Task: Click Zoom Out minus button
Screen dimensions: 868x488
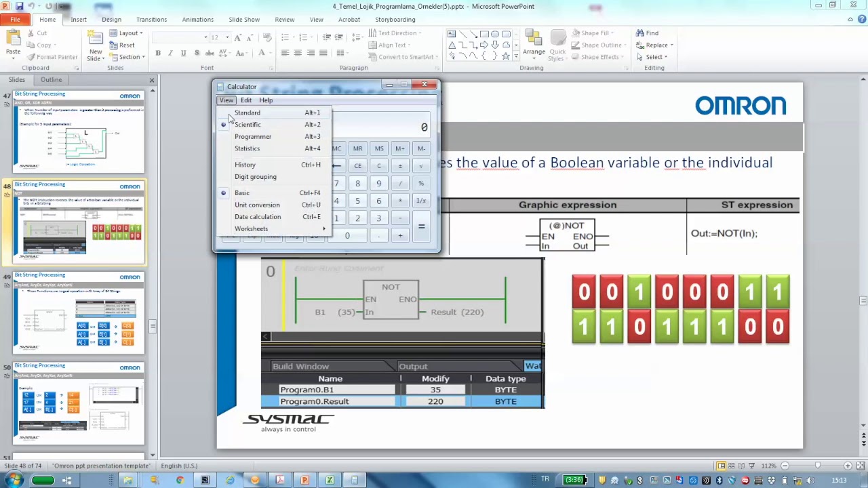Action: pyautogui.click(x=785, y=466)
